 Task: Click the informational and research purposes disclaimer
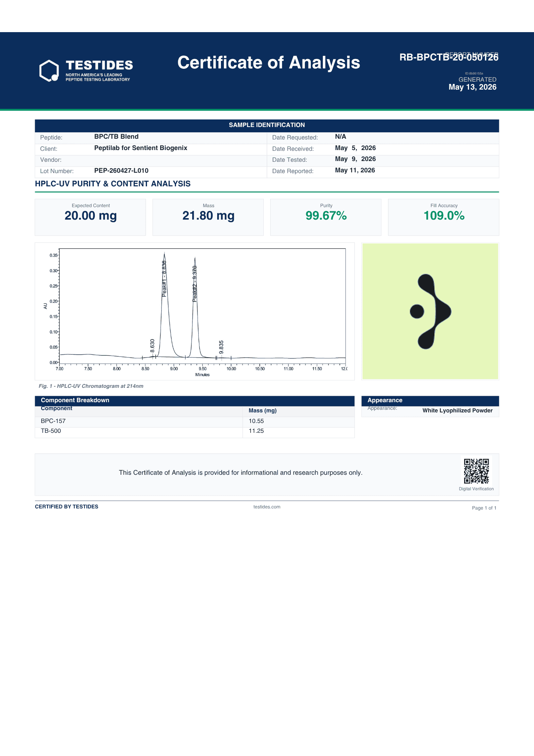pyautogui.click(x=241, y=473)
